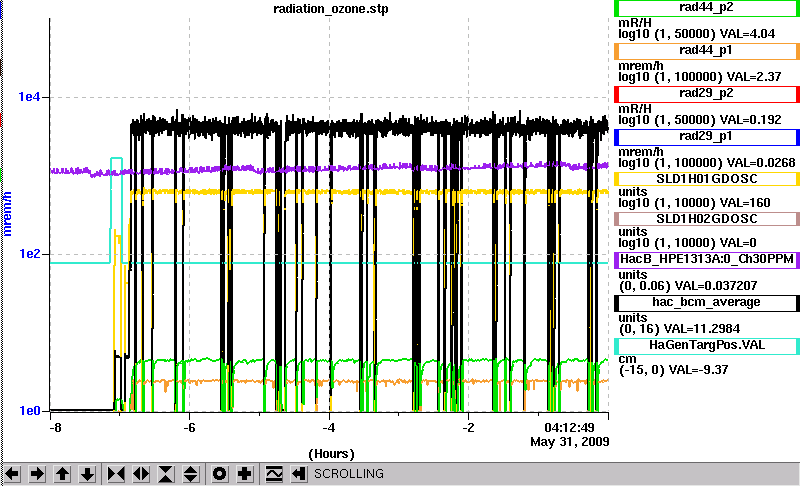Click the SCROLLING status label
This screenshot has height=486, width=800.
(348, 474)
